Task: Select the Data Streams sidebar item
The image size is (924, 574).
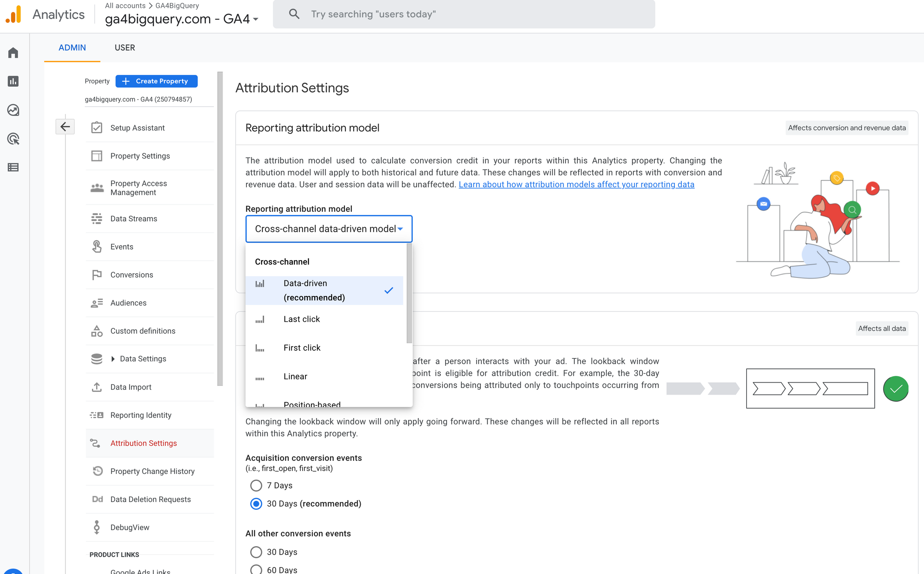Action: (133, 218)
